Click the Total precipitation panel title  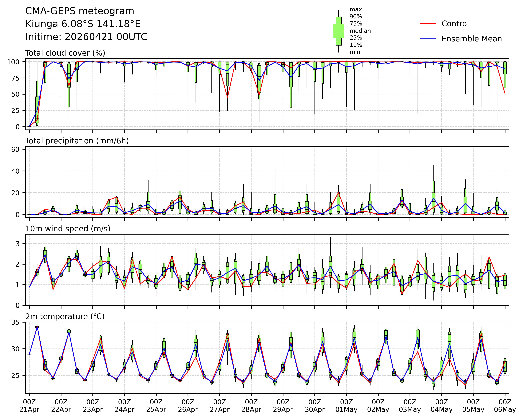pyautogui.click(x=77, y=141)
